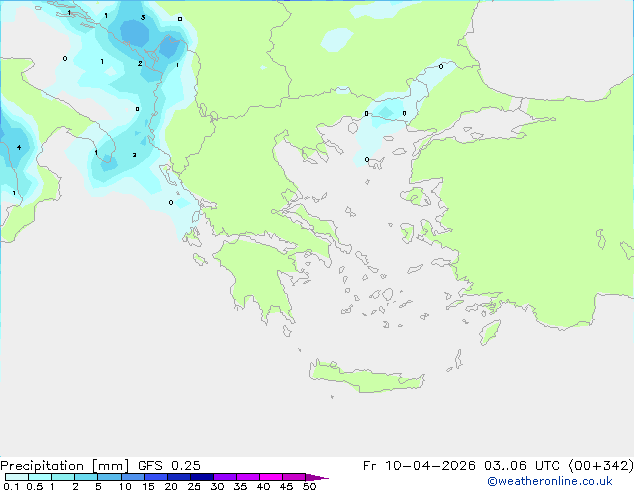The image size is (634, 490).
Task: Click the island of Rhodes on the map
Action: [490, 332]
